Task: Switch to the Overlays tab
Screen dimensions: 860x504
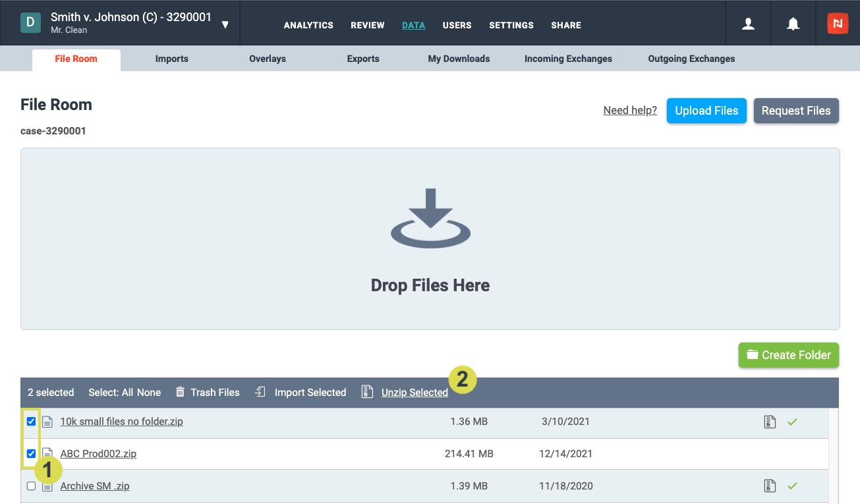Action: 268,59
